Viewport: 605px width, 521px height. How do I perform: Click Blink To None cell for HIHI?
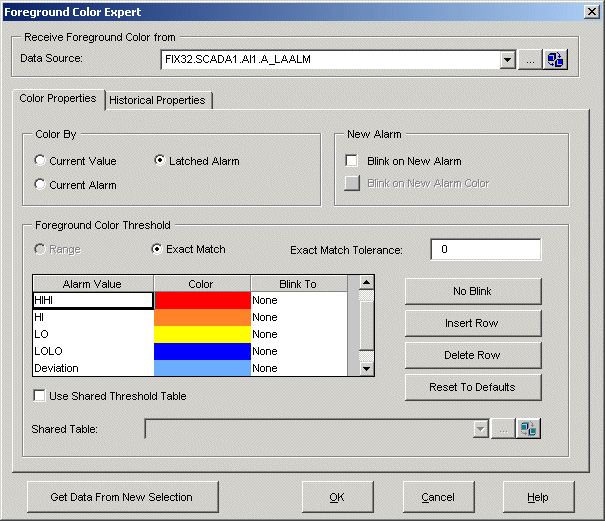point(299,300)
